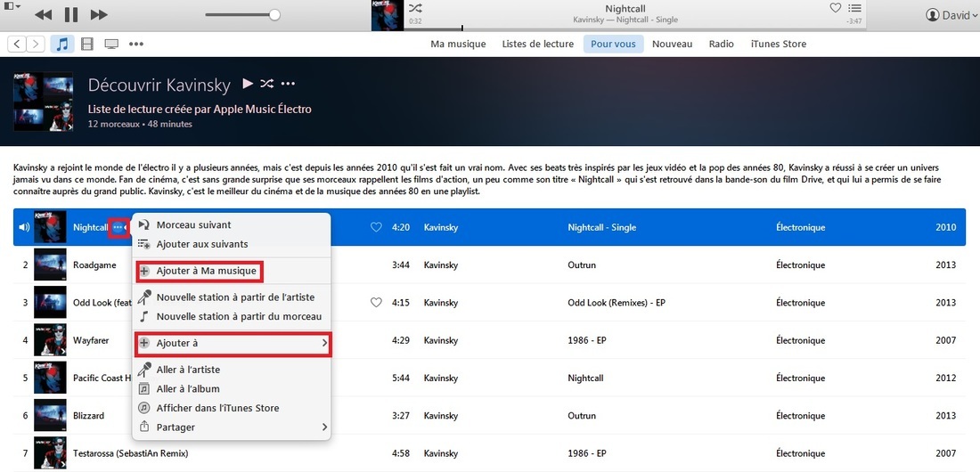Switch to the TV shows library icon
The height and width of the screenshot is (472, 980).
point(112,44)
